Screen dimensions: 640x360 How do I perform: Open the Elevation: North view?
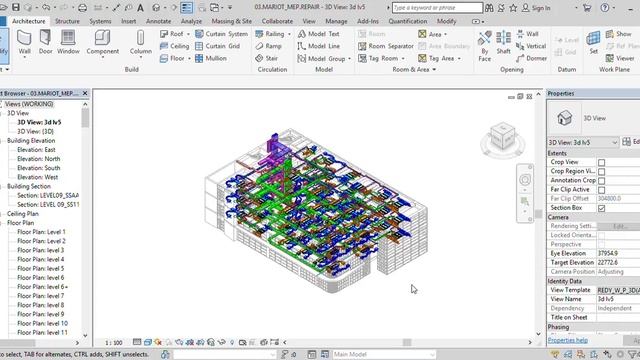click(38, 159)
